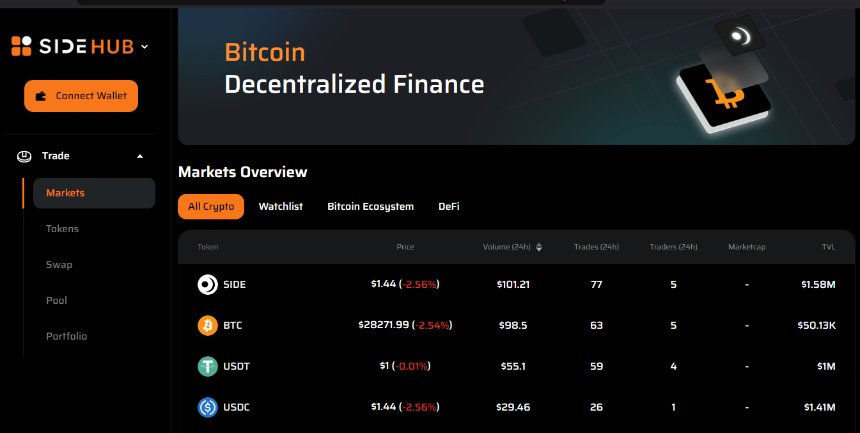
Task: Collapse the Trade menu arrow
Action: 140,156
